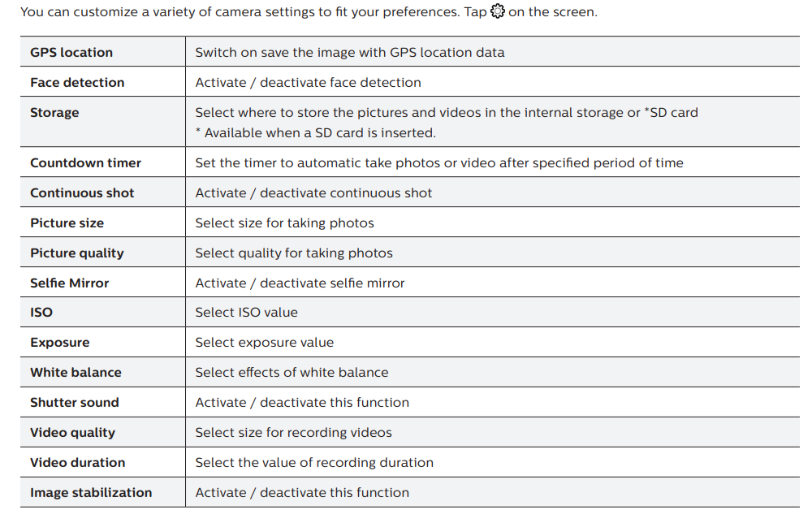Click the 'Available when a SD card is inserted' note

315,133
